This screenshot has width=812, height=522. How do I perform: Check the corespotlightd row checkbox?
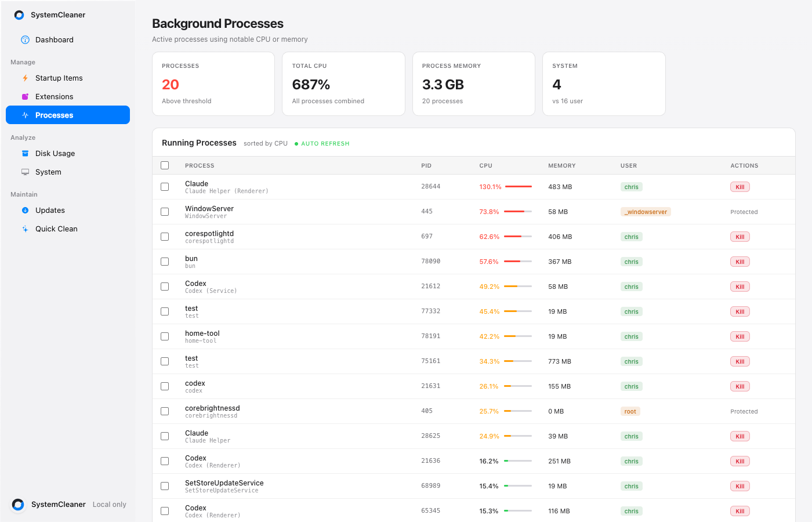pyautogui.click(x=165, y=237)
